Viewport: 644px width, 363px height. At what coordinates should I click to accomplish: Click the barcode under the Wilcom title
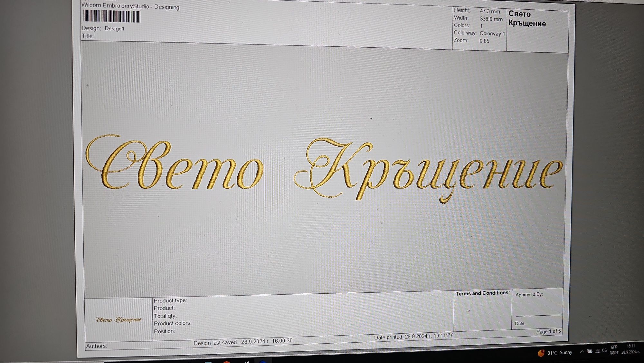coord(111,16)
